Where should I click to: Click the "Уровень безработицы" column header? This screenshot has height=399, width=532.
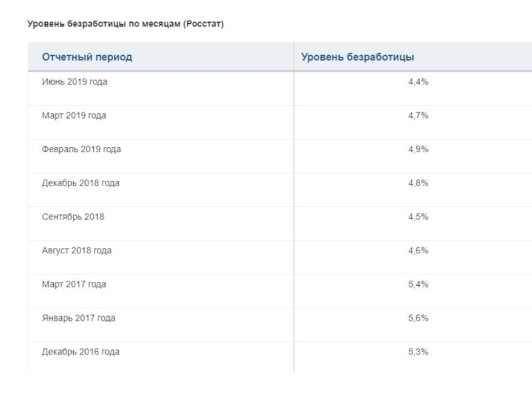click(358, 57)
